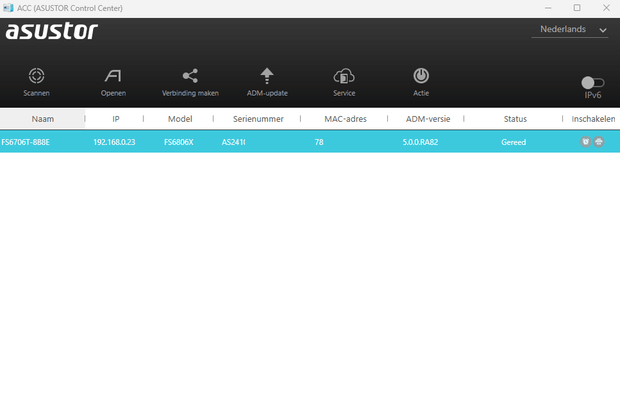Image resolution: width=620 pixels, height=402 pixels.
Task: Close the ASUSTOR Control Center window
Action: 606,8
